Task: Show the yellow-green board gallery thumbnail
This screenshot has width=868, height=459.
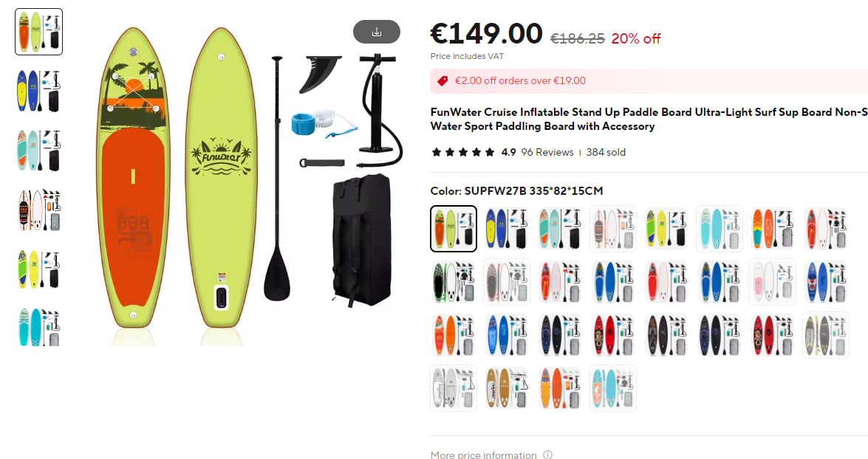Action: (38, 269)
